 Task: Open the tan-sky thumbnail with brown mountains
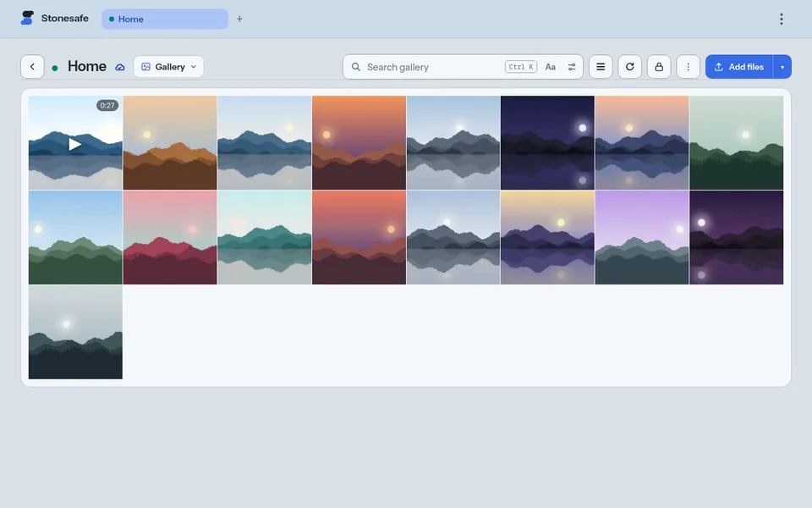170,142
